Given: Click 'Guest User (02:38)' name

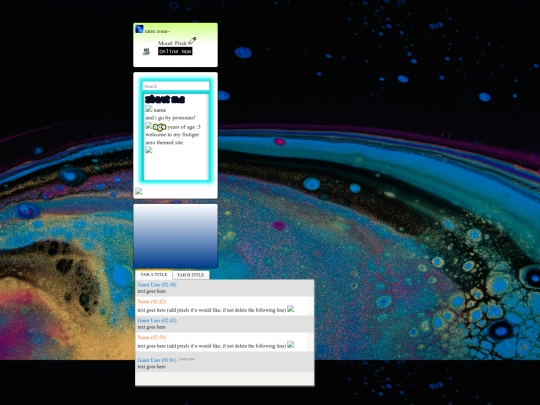Looking at the screenshot, I should coord(157,285).
